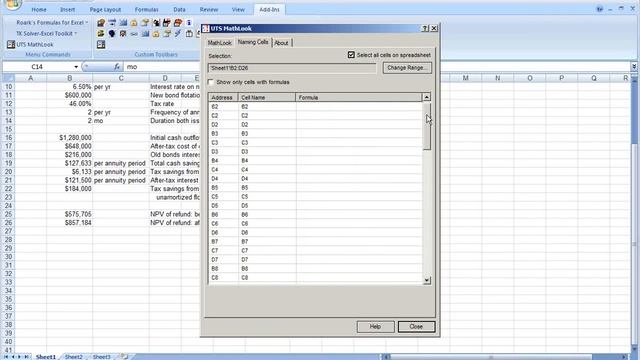The image size is (640, 360).
Task: Open the Name Box dropdown arrow
Action: (76, 67)
